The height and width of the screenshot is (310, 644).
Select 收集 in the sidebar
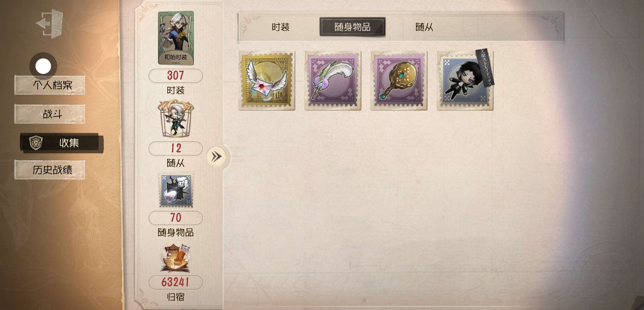point(62,143)
